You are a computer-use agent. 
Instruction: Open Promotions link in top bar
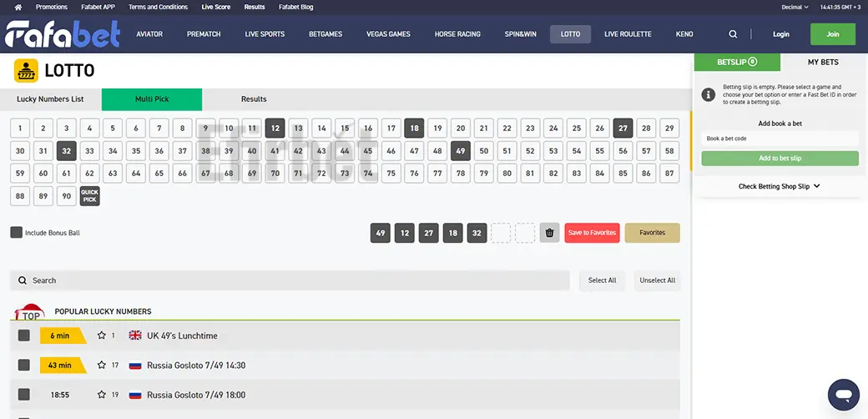click(52, 8)
